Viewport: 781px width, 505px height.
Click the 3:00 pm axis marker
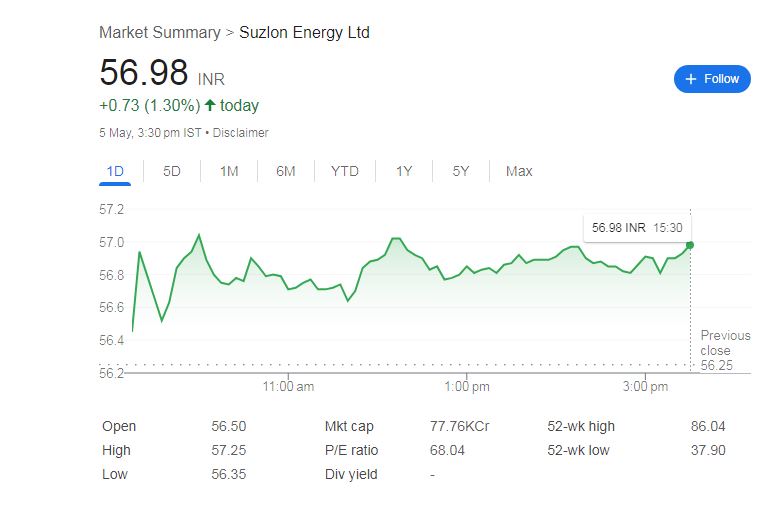645,386
